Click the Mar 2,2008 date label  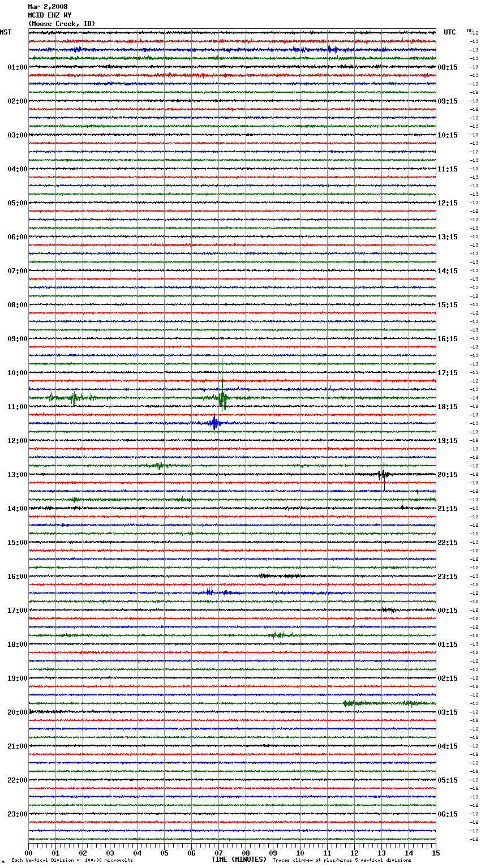pos(48,7)
